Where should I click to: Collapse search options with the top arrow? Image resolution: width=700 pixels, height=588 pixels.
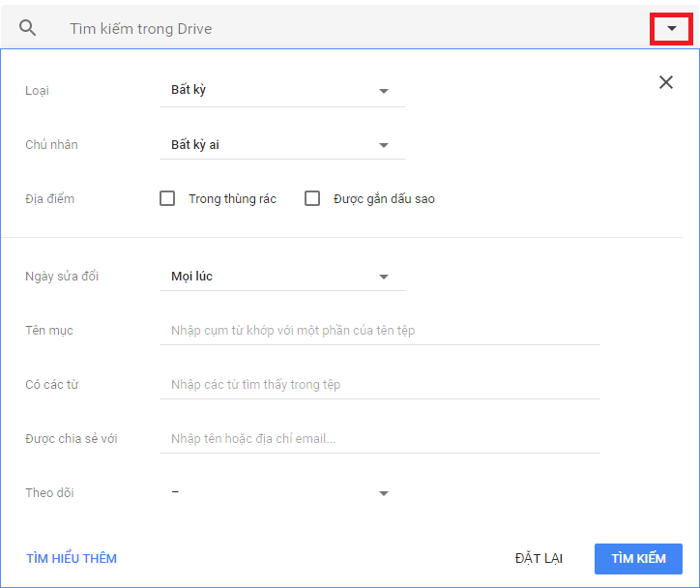pyautogui.click(x=671, y=29)
